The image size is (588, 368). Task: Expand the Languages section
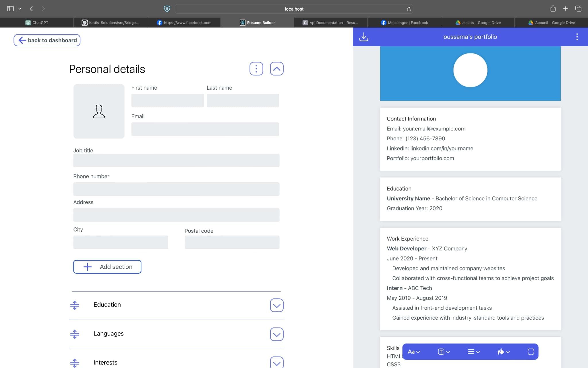276,334
